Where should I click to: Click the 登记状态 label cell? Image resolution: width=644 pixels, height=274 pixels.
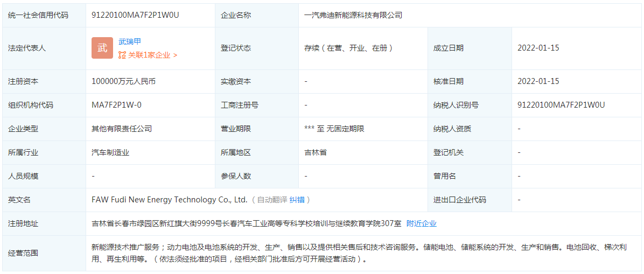[x=257, y=48]
